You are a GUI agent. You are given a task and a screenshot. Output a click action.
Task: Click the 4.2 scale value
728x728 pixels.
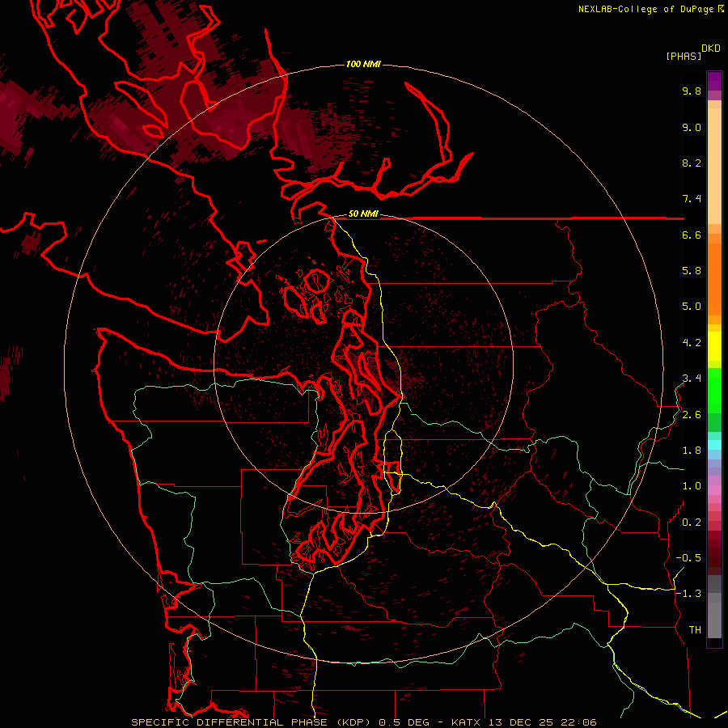[692, 343]
